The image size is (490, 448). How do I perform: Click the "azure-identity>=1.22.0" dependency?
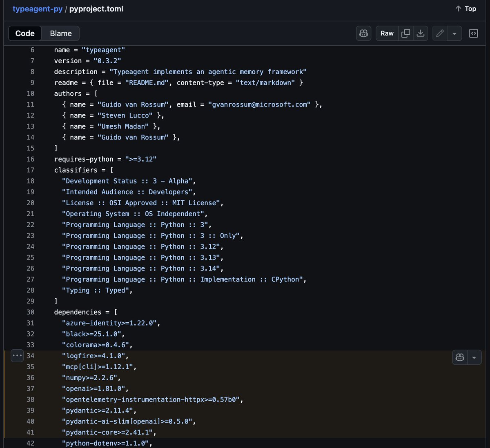tap(109, 323)
